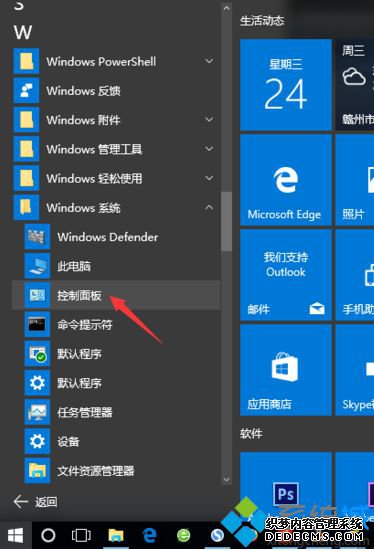Click the 软件 tile group header
The width and height of the screenshot is (374, 551).
click(251, 434)
